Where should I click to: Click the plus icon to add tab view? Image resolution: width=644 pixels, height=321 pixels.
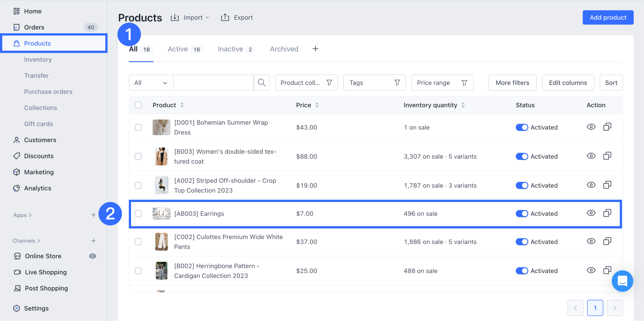[x=315, y=49]
